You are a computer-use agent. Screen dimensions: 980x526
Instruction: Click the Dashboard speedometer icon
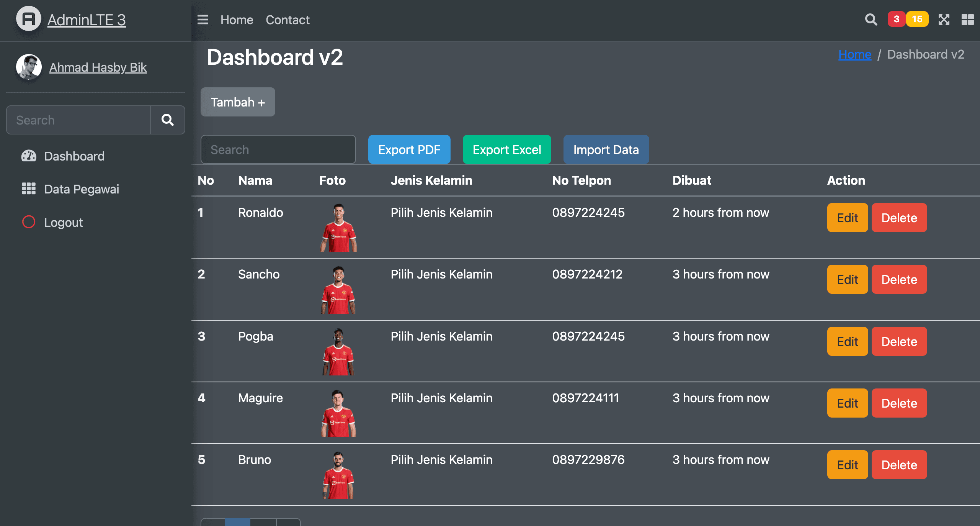tap(29, 156)
